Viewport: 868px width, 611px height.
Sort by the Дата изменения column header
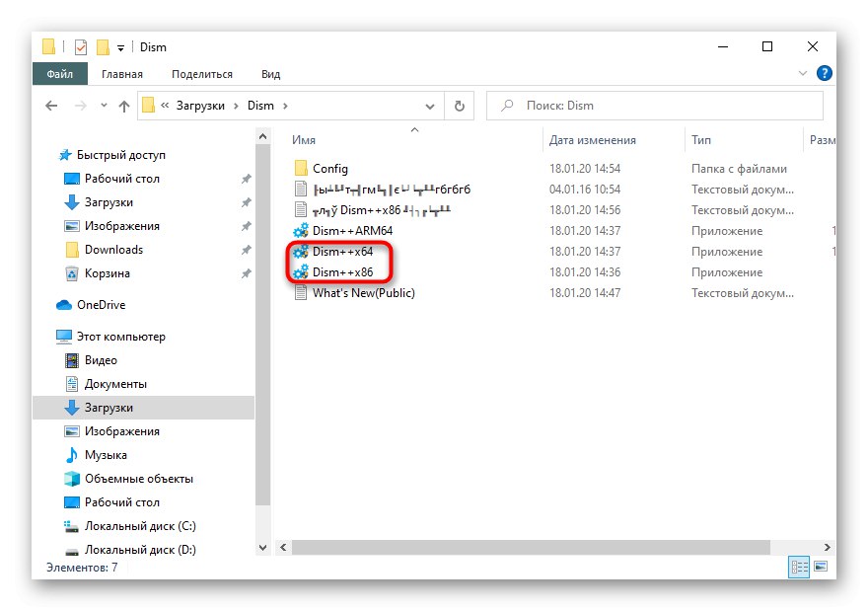(593, 140)
